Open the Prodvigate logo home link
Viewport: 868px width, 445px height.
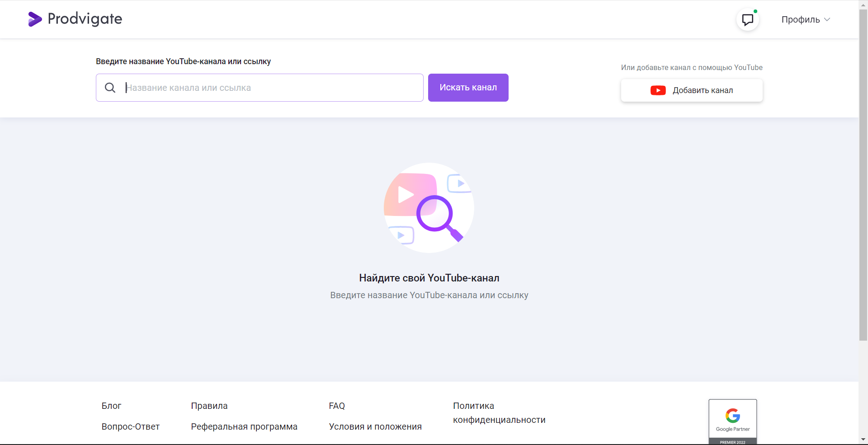(75, 19)
